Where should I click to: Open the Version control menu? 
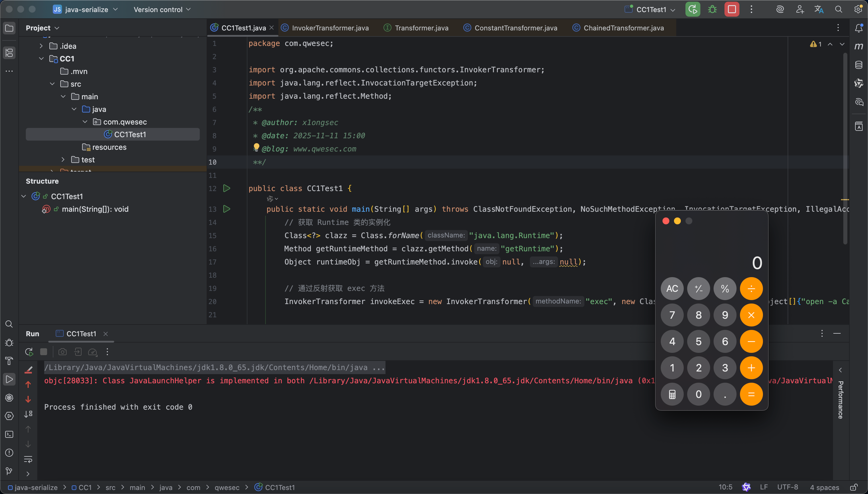(x=162, y=9)
